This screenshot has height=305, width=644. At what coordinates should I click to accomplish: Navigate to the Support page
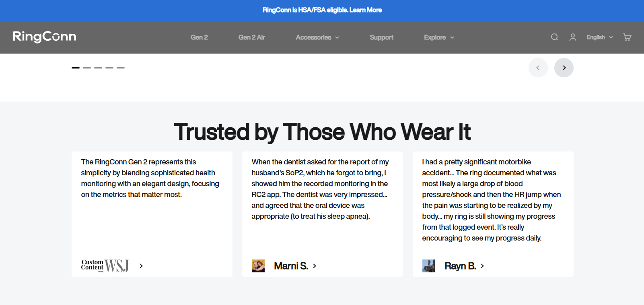pyautogui.click(x=381, y=37)
